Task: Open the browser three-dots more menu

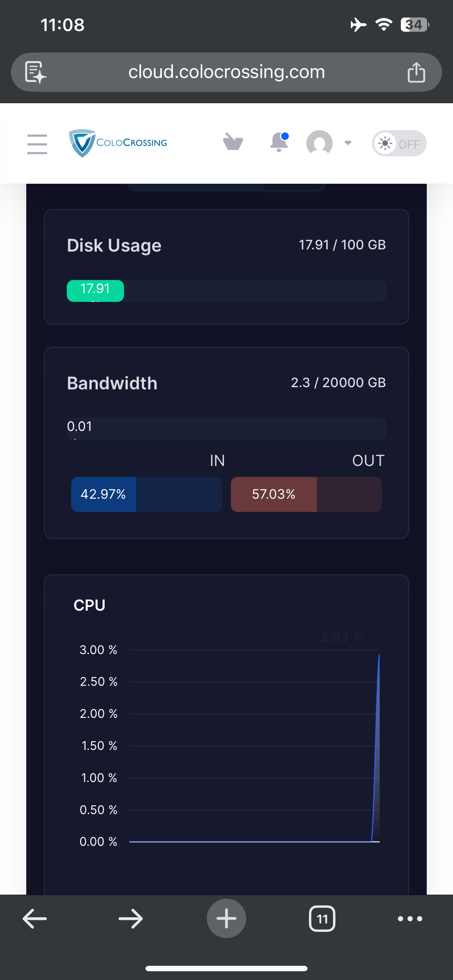Action: (410, 918)
